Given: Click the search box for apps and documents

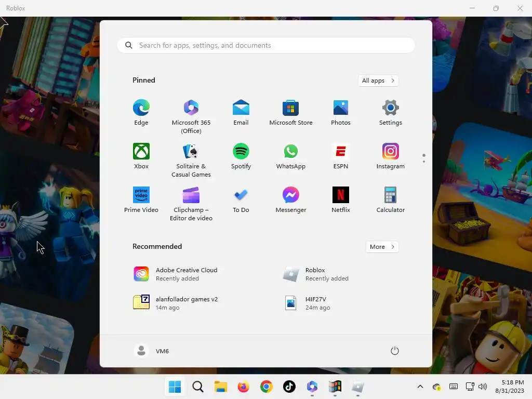Looking at the screenshot, I should 265,45.
